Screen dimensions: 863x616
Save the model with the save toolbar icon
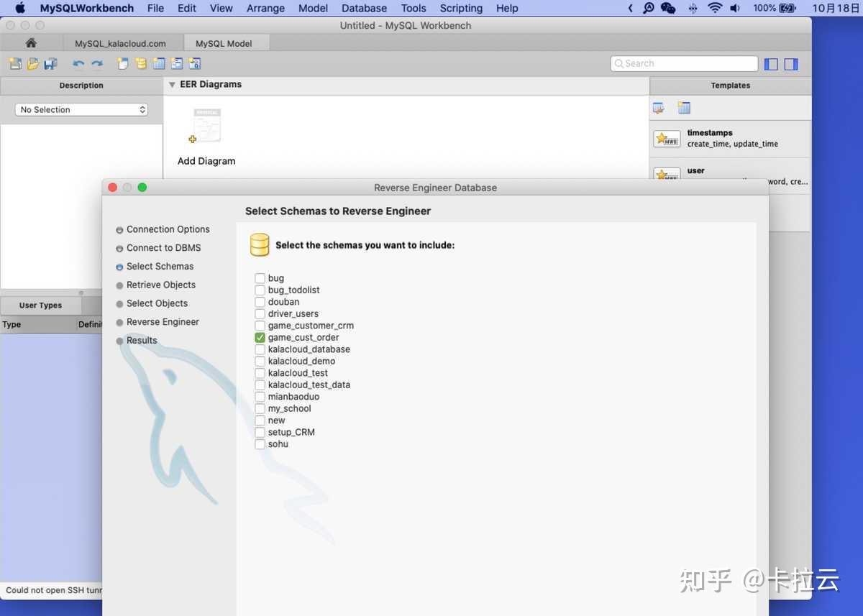click(51, 63)
